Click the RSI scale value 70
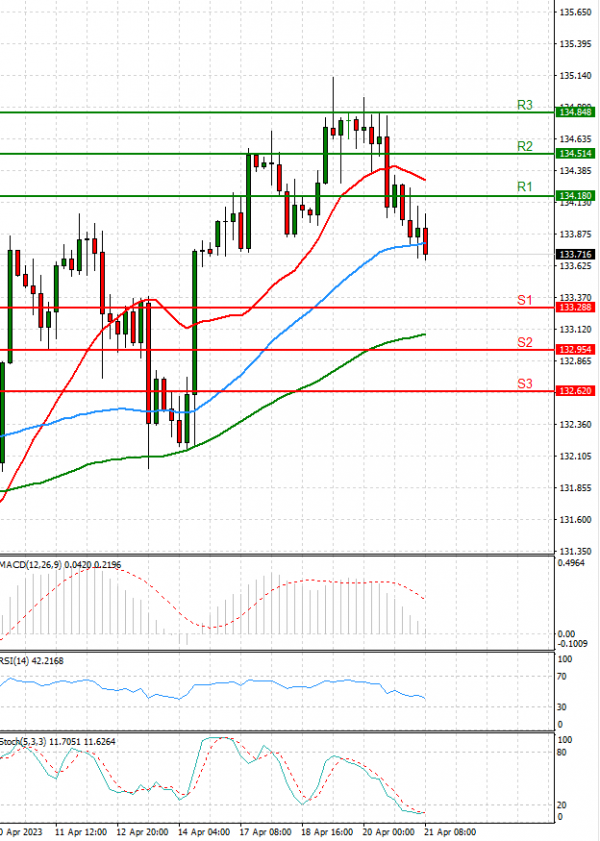 click(561, 677)
